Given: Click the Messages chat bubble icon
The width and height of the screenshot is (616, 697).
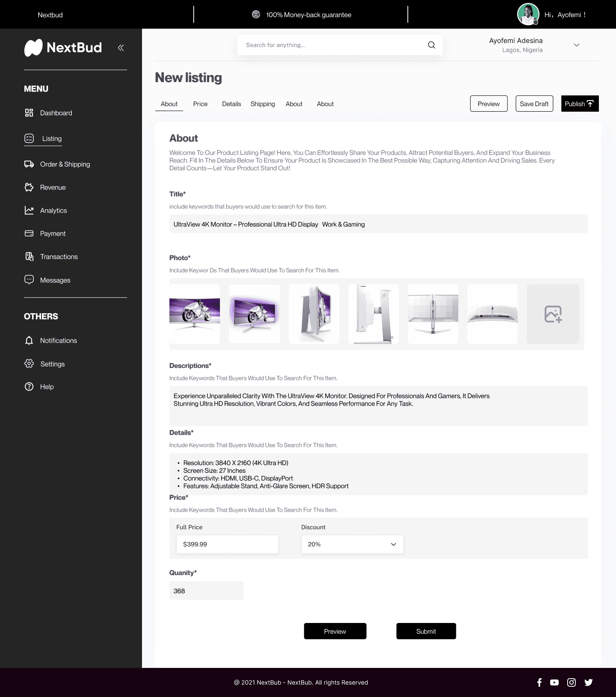Looking at the screenshot, I should tap(29, 279).
